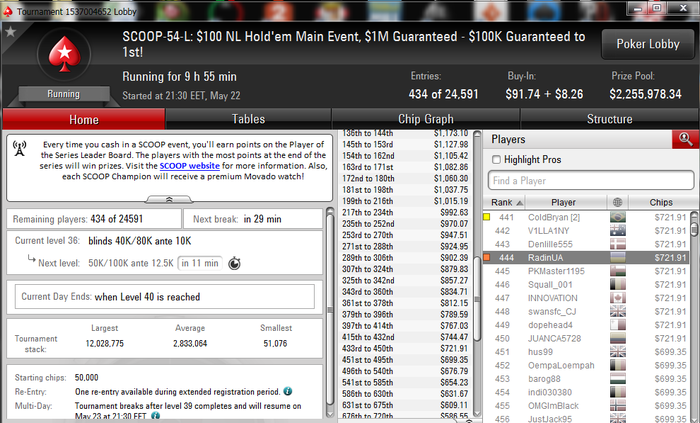Screen dimensions: 700x423
Task: Click the flag icon for PKMaster1195
Action: [618, 271]
